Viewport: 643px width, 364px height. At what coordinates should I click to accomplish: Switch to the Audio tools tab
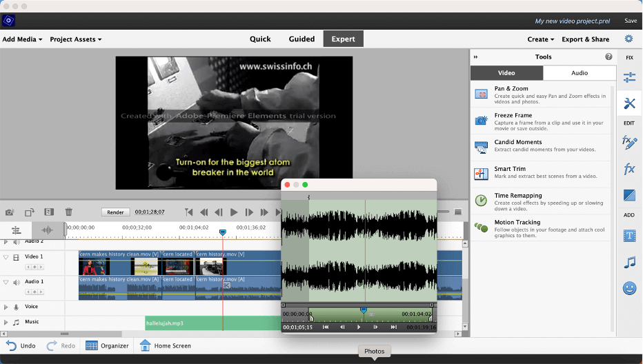[580, 73]
